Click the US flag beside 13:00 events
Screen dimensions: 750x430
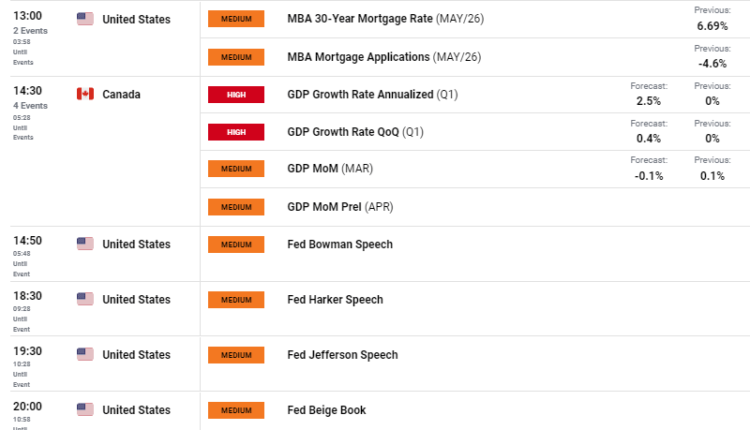click(x=85, y=19)
